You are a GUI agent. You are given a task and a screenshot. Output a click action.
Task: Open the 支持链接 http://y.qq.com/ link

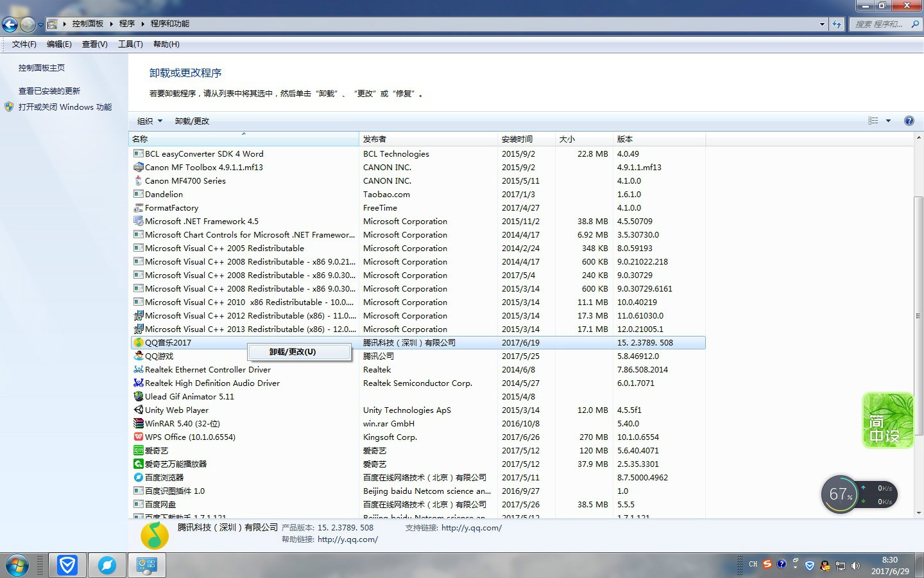pyautogui.click(x=472, y=528)
